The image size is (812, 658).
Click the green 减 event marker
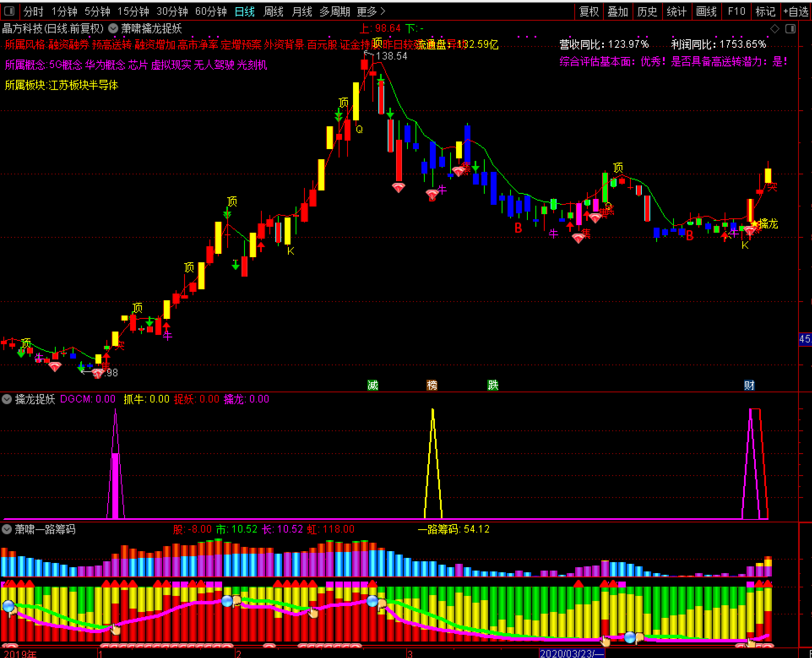372,385
